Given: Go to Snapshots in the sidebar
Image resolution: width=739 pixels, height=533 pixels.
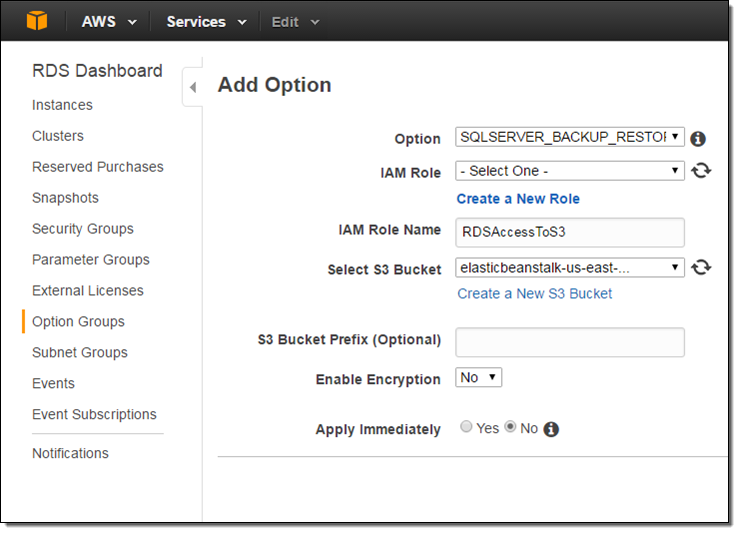Looking at the screenshot, I should point(65,198).
